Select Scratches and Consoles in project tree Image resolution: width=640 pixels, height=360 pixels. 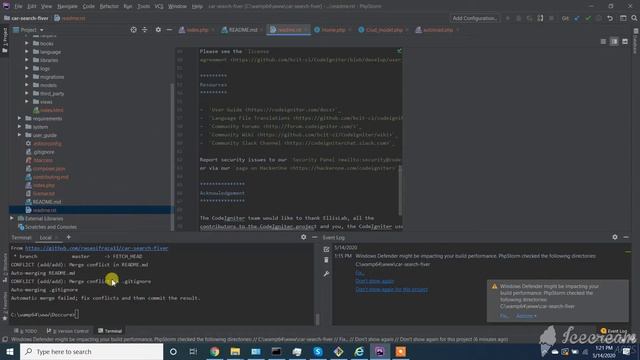[x=51, y=227]
